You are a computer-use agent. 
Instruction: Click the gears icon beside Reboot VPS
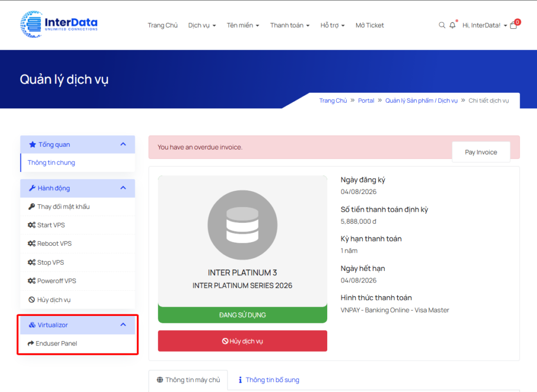[31, 243]
